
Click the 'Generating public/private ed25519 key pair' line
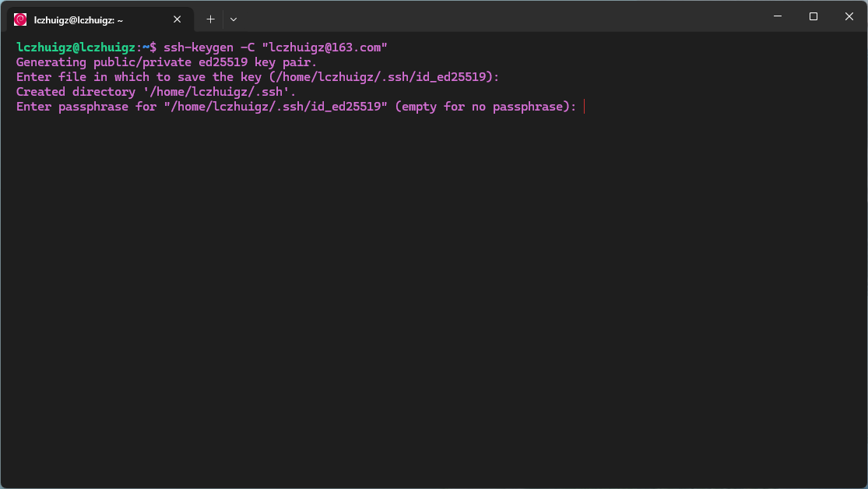[x=167, y=62]
